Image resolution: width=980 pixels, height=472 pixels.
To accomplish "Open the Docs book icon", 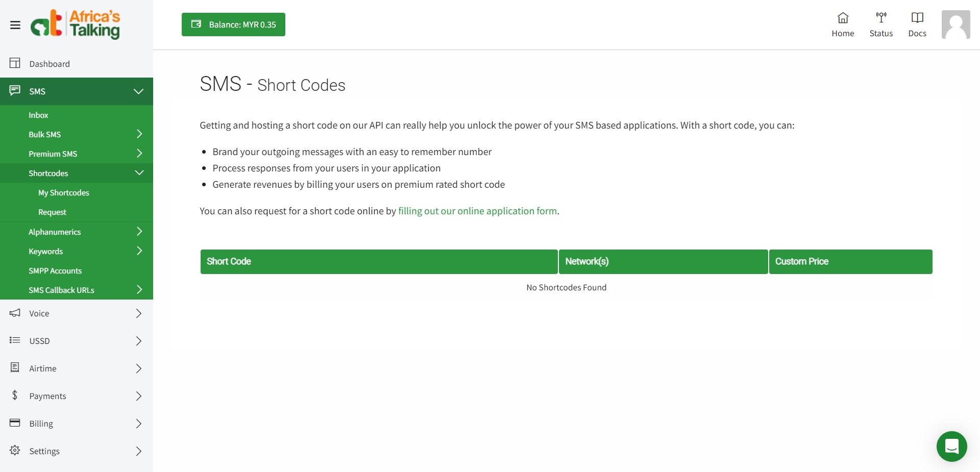I will click(x=917, y=18).
